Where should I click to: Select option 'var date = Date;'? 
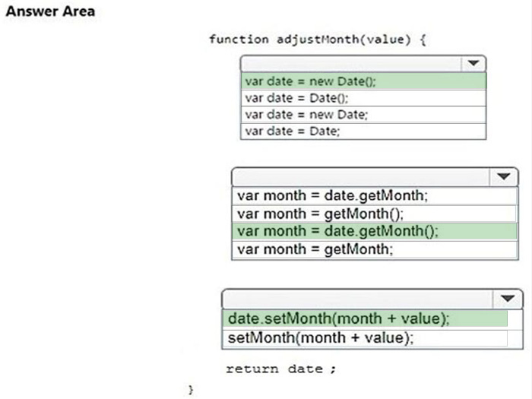coord(363,131)
